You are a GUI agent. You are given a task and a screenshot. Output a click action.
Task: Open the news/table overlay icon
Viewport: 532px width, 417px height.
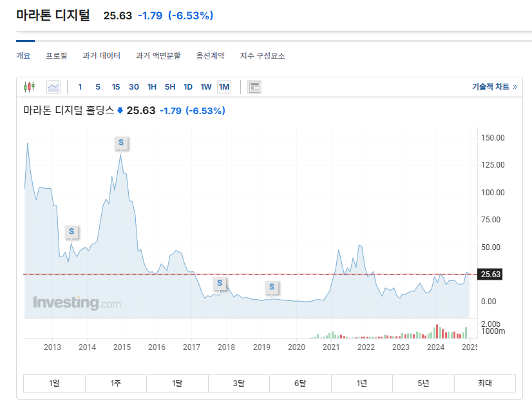(254, 87)
